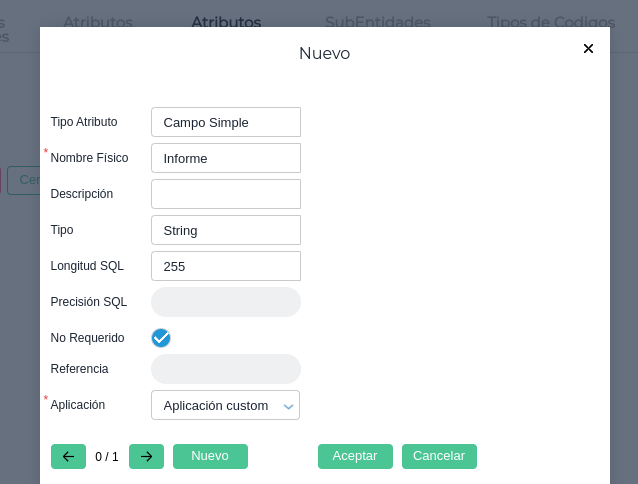638x484 pixels.
Task: Open the Tipo Atributo field
Action: (225, 122)
